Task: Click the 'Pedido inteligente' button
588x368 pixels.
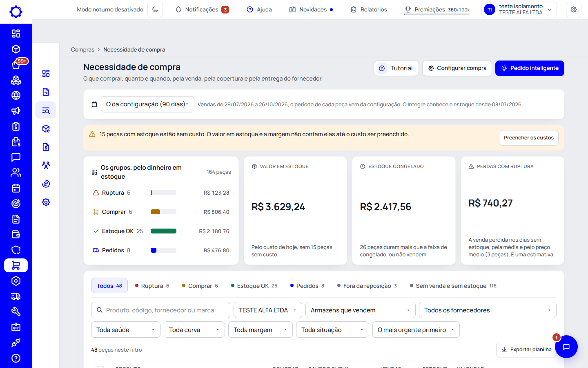Action: click(530, 68)
